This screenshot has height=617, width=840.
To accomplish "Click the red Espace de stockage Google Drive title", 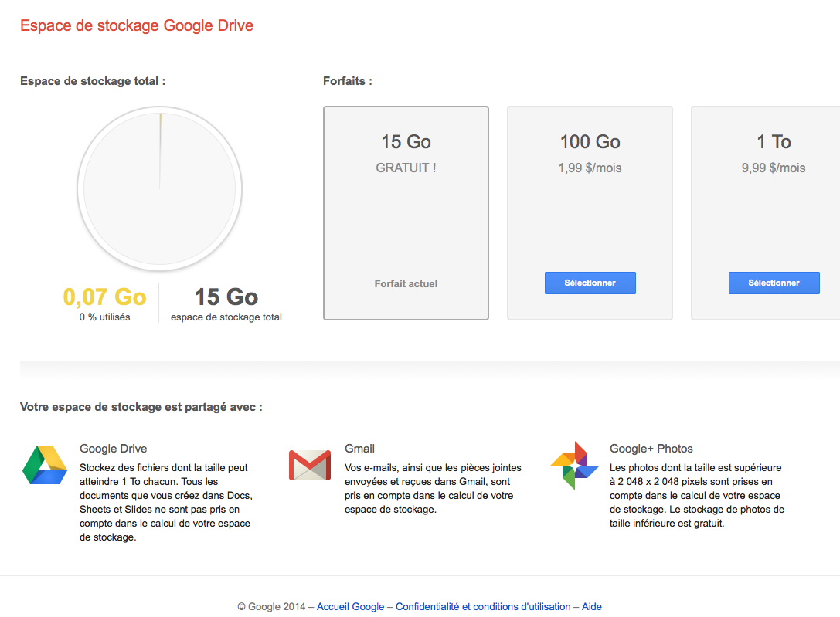I will point(137,25).
